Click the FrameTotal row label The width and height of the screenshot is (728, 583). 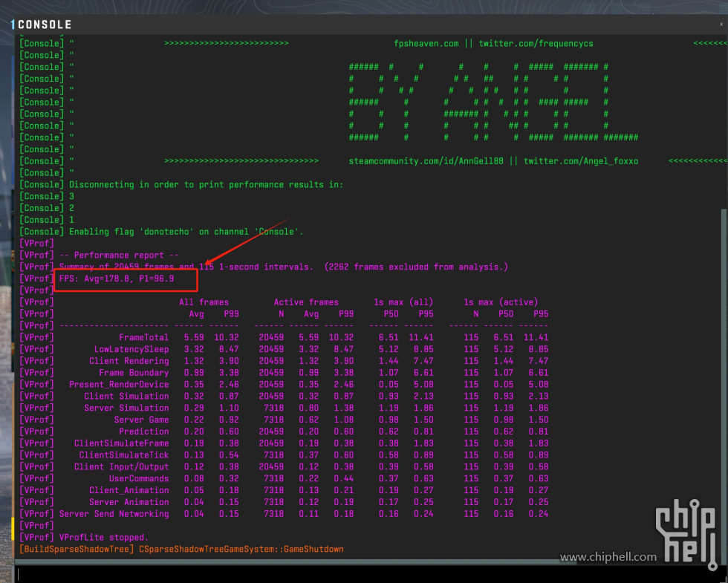[143, 337]
